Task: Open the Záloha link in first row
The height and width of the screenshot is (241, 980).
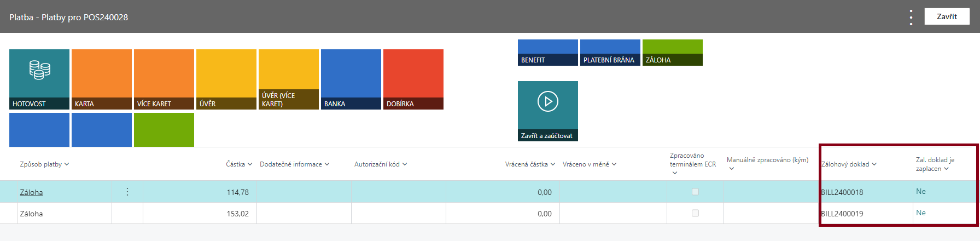Action: click(x=31, y=192)
